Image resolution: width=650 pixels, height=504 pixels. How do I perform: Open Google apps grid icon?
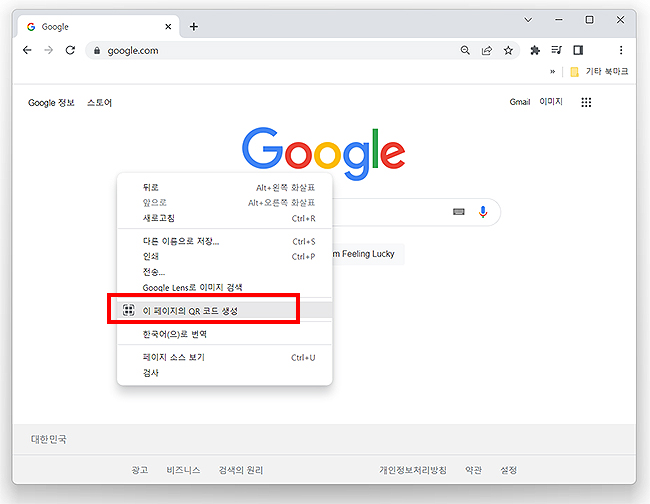coord(586,102)
